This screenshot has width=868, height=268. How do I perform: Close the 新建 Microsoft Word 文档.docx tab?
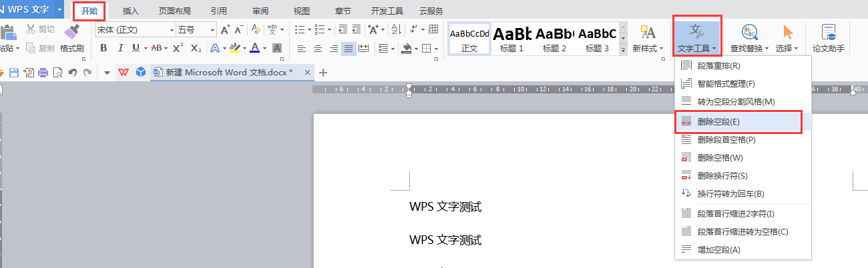pos(307,72)
